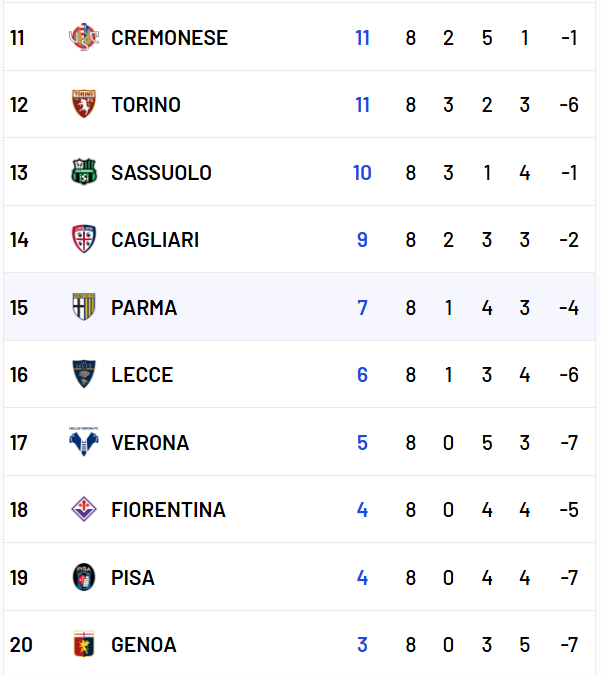This screenshot has height=675, width=601.
Task: Select the FIORENTINA team name
Action: click(168, 510)
